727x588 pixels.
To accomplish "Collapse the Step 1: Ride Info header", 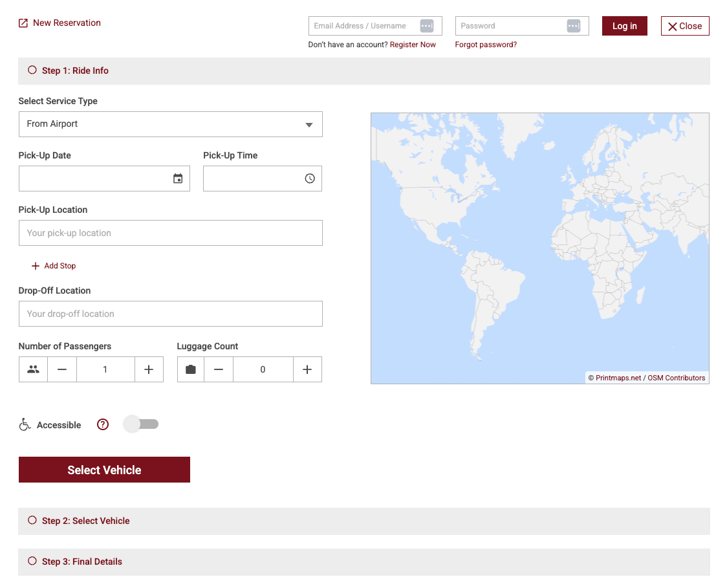I will 364,71.
